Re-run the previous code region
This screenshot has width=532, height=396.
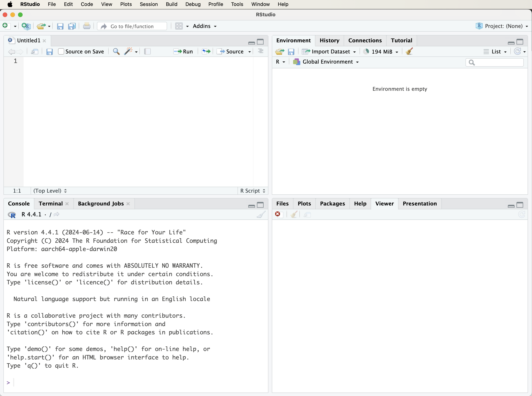(206, 51)
